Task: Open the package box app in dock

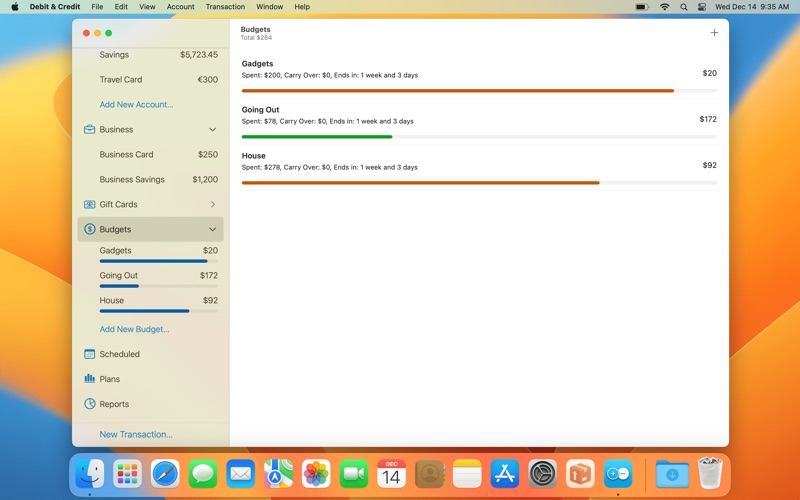Action: point(580,473)
